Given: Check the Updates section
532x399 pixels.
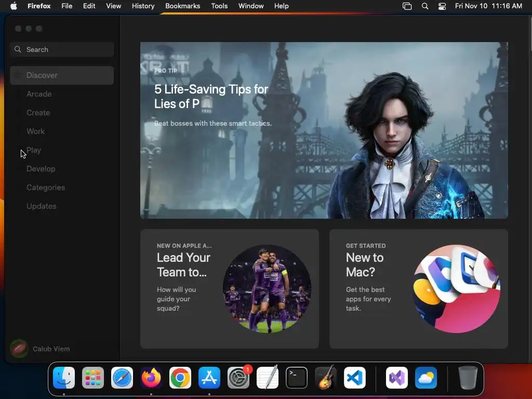Looking at the screenshot, I should pyautogui.click(x=62, y=206).
